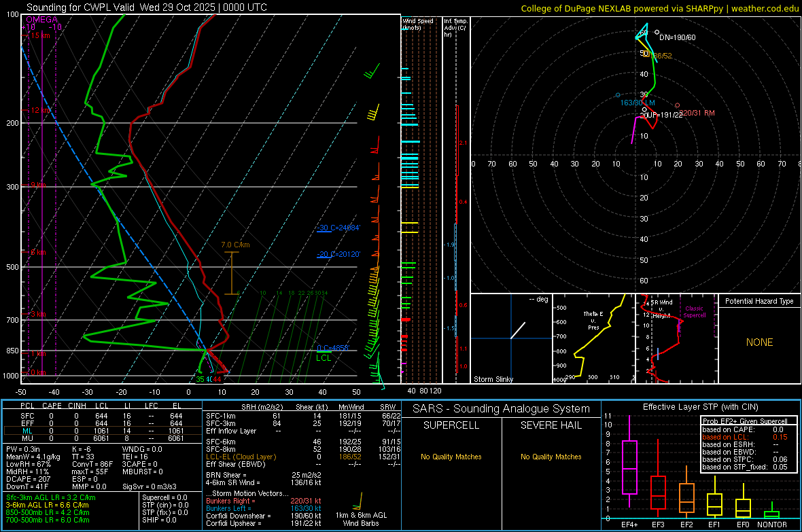Click the 'SFC-1km' kinematics row
The width and height of the screenshot is (802, 532).
(x=303, y=416)
